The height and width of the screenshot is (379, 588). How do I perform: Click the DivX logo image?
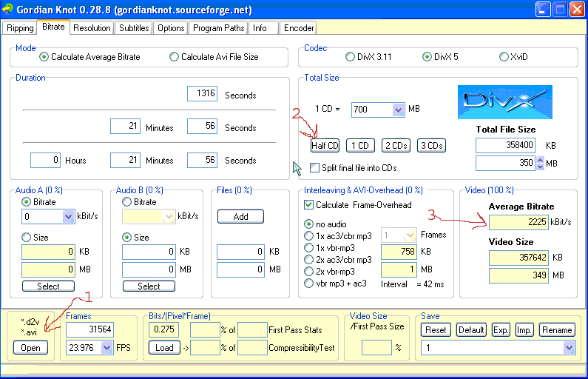504,102
